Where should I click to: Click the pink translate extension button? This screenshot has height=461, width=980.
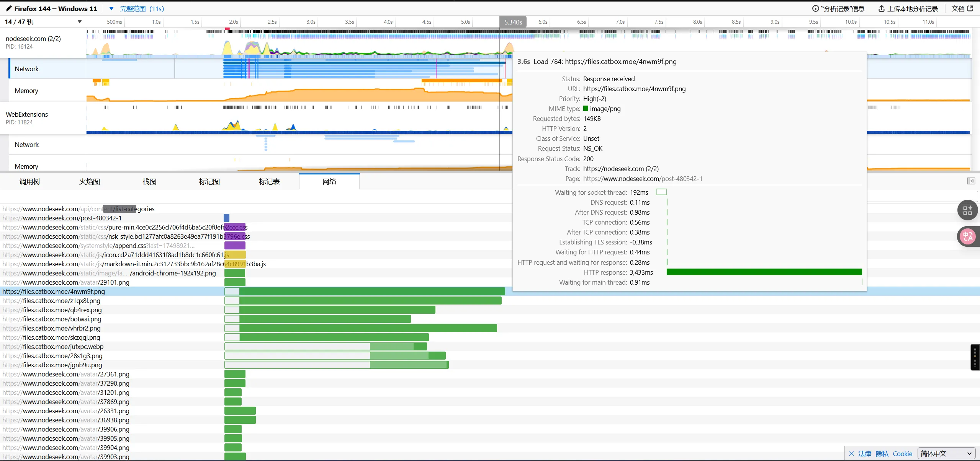click(x=967, y=236)
